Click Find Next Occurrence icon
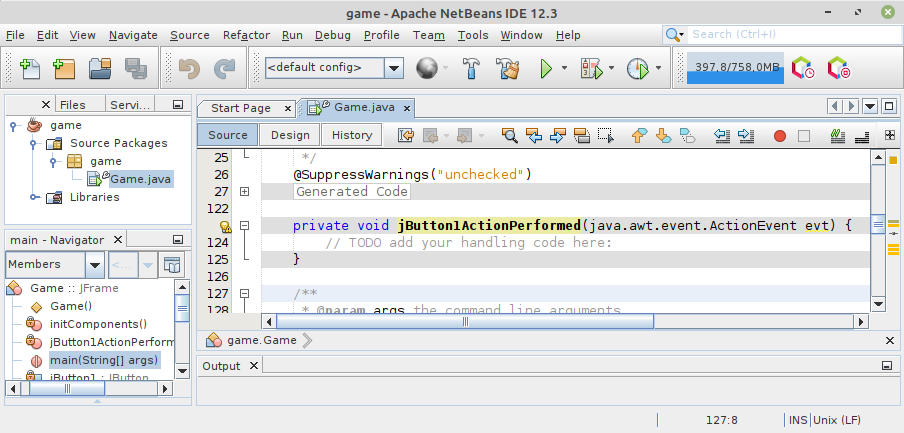The width and height of the screenshot is (904, 433). point(558,135)
